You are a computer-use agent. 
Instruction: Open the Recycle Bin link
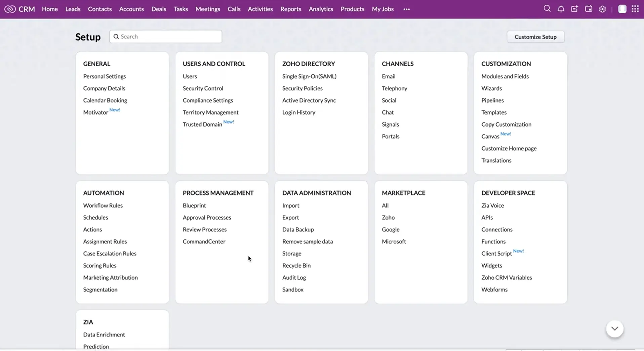pos(296,265)
